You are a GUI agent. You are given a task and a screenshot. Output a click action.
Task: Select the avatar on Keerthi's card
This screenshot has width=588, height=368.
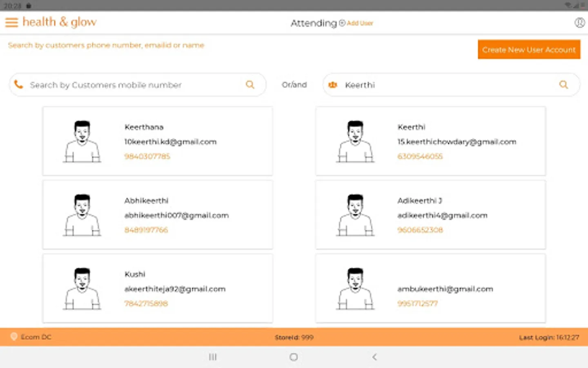pos(355,141)
